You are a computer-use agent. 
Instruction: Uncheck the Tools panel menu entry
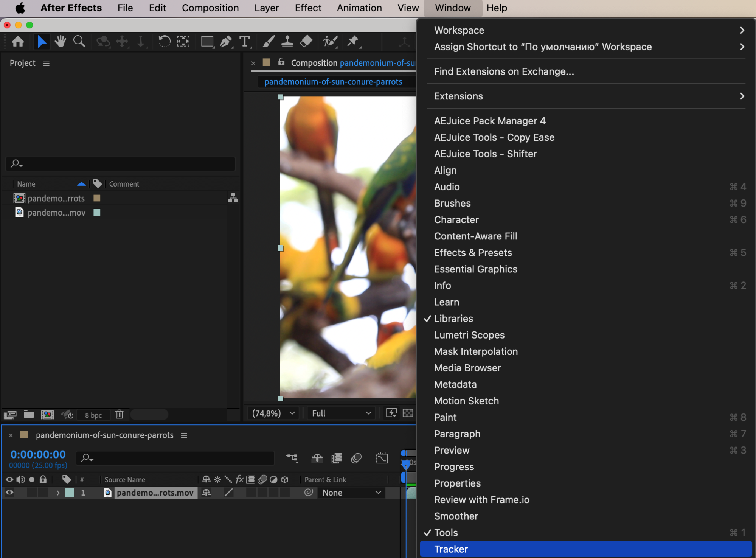click(446, 533)
